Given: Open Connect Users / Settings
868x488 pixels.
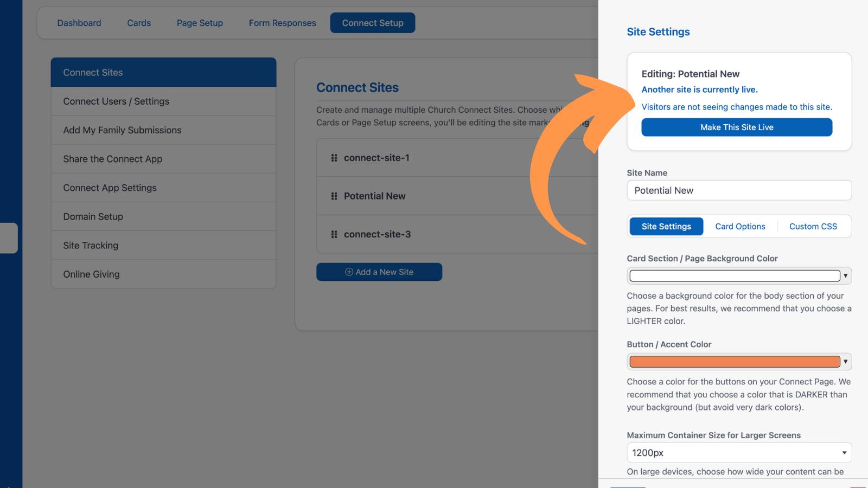Looking at the screenshot, I should [163, 101].
